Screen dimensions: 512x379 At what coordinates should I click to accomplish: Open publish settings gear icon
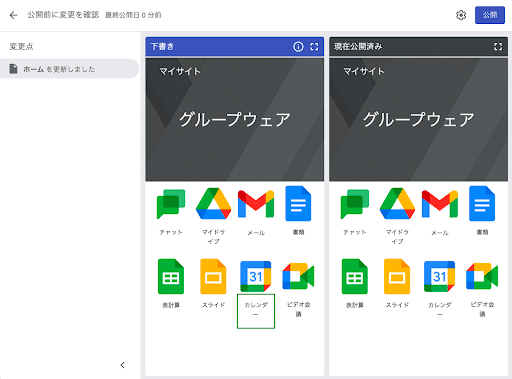(461, 15)
